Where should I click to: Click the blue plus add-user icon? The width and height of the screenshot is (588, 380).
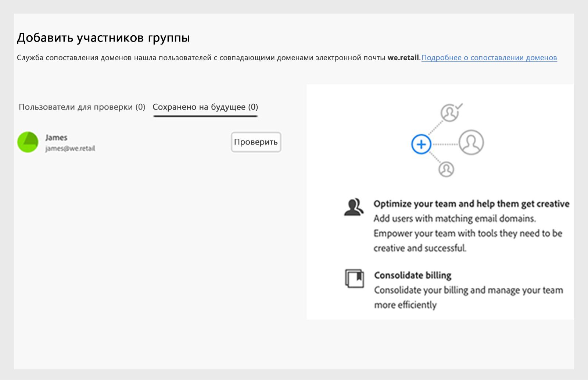[421, 144]
